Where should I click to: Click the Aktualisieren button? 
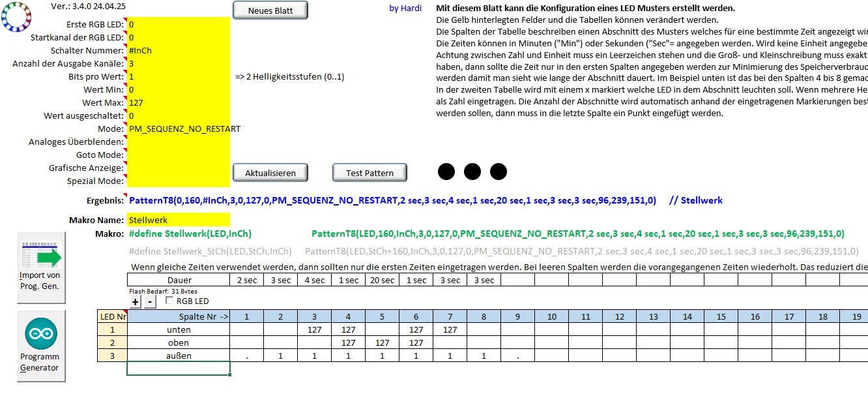pos(270,173)
